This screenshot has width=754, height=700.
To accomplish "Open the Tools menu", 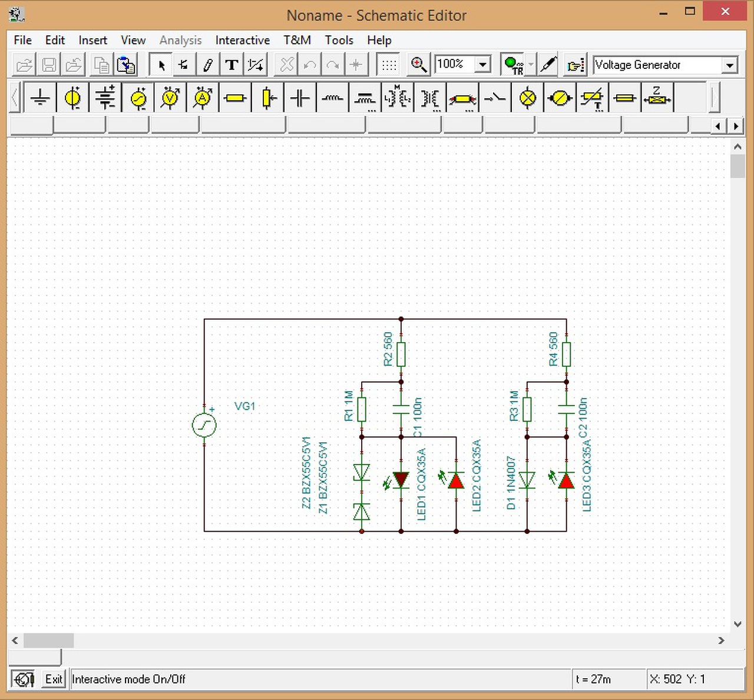I will pyautogui.click(x=339, y=40).
